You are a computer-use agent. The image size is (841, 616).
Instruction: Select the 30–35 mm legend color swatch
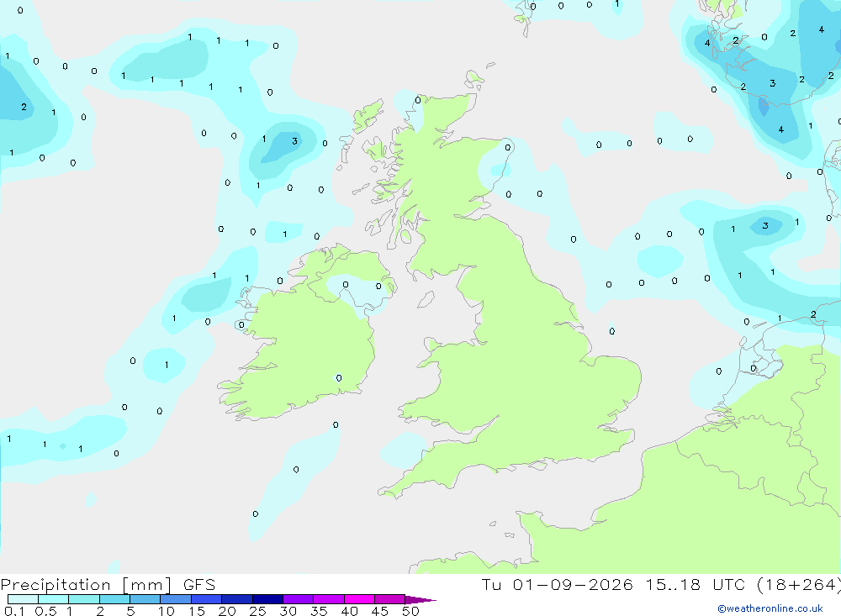tap(299, 599)
